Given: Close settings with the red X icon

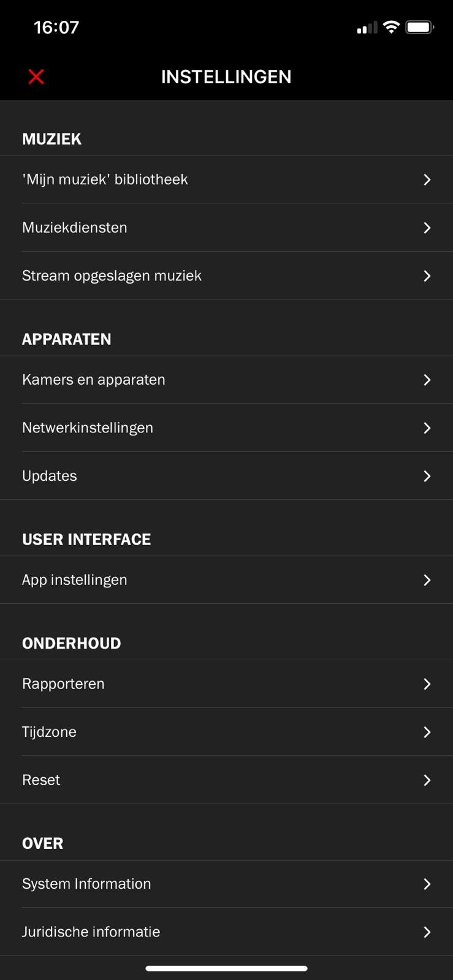Looking at the screenshot, I should 36,77.
